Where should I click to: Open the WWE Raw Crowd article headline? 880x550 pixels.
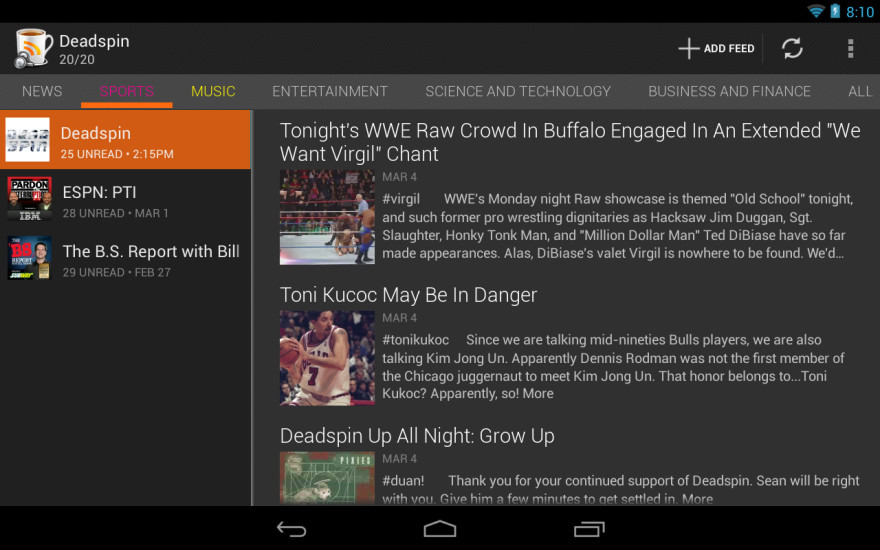[x=570, y=142]
